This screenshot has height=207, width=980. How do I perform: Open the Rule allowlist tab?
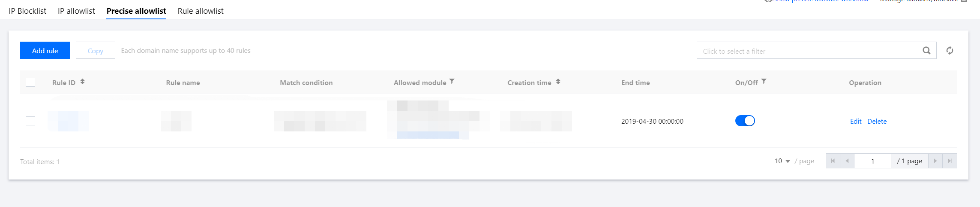[201, 11]
